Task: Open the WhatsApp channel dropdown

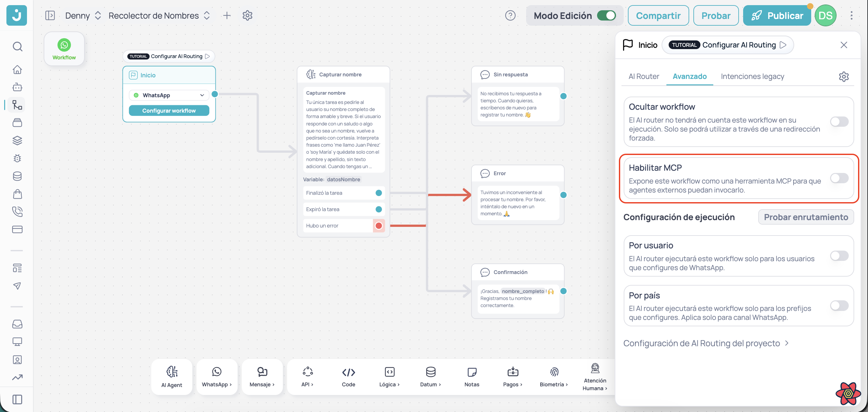Action: tap(169, 95)
